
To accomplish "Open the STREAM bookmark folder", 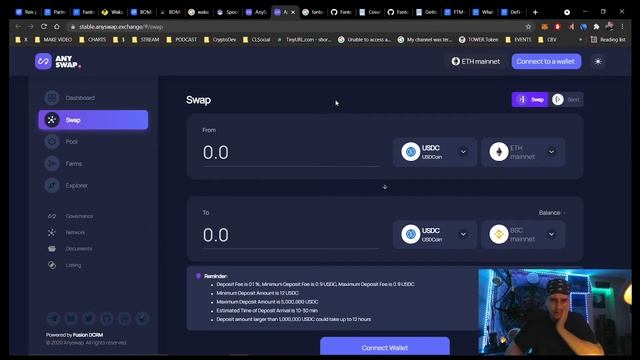I will click(145, 40).
